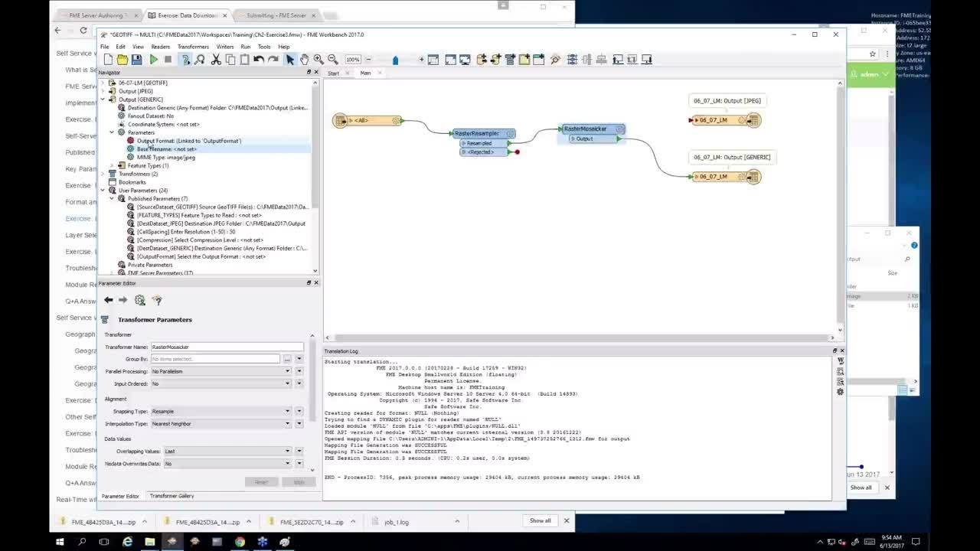The image size is (980, 551).
Task: Open Input Ordered dropdown
Action: pos(221,383)
